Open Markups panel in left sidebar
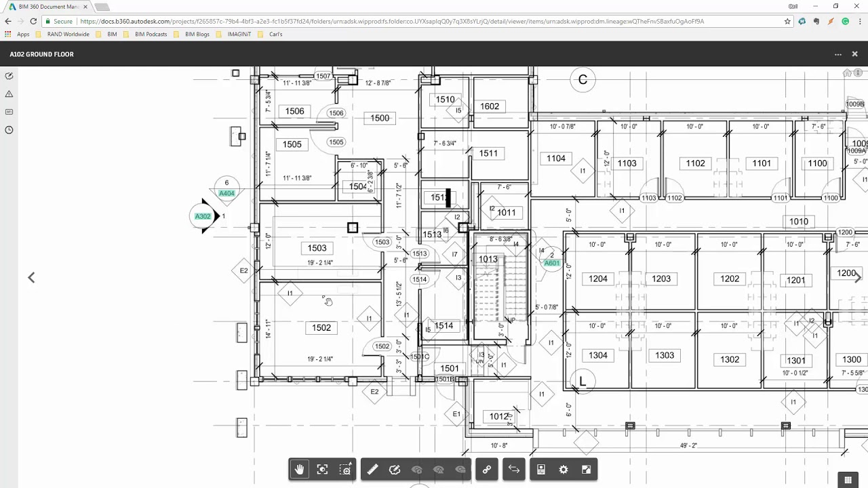The width and height of the screenshot is (868, 488). 9,76
